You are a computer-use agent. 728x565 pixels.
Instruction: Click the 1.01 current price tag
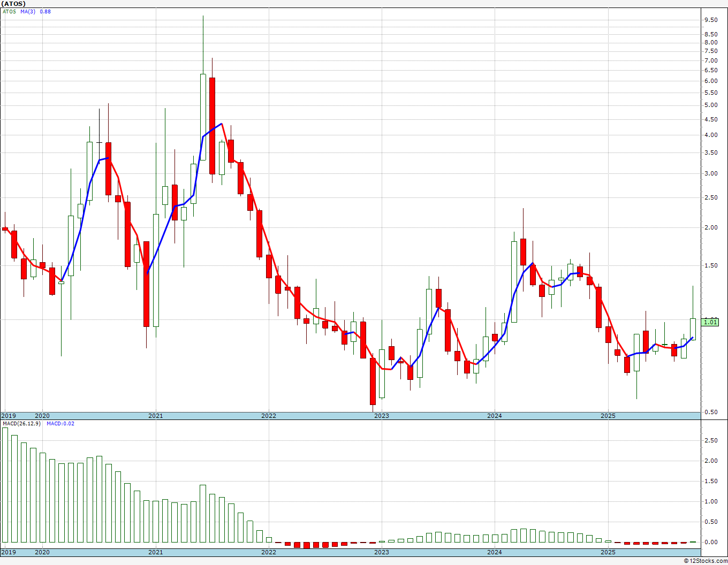(710, 322)
